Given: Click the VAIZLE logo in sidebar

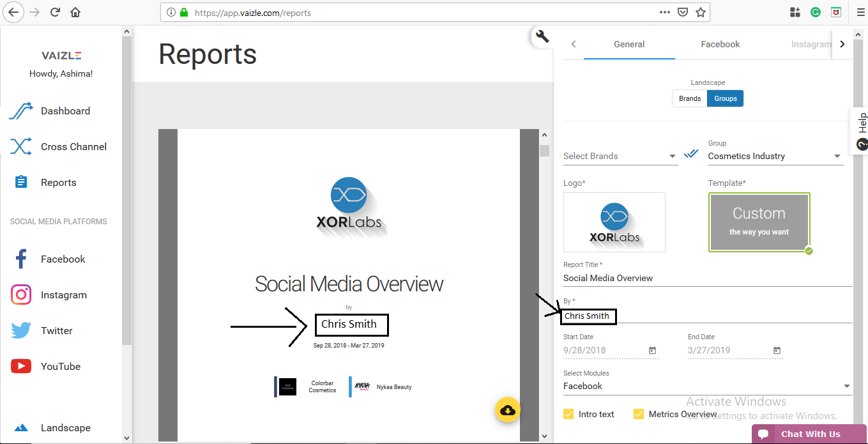Looking at the screenshot, I should click(x=61, y=56).
